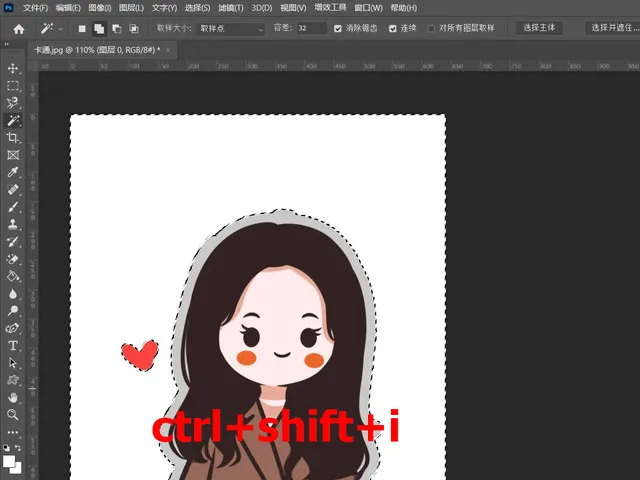This screenshot has height=480, width=640.
Task: Open the 取样大小 sample size dropdown
Action: coord(230,29)
